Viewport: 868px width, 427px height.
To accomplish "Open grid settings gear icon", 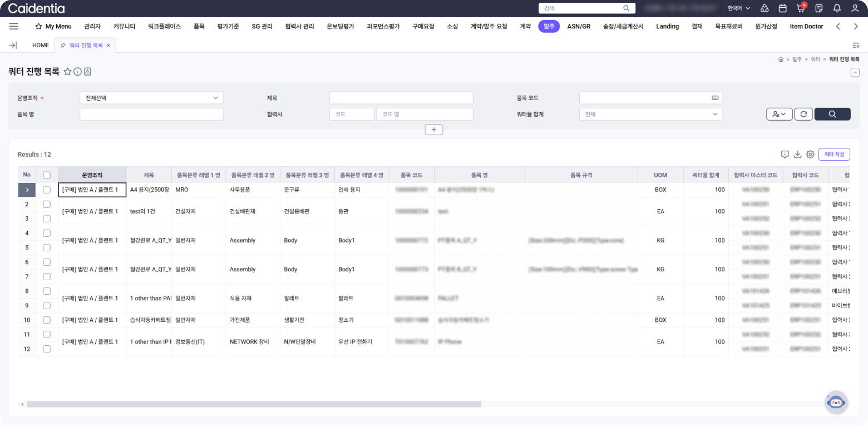I will click(x=810, y=154).
